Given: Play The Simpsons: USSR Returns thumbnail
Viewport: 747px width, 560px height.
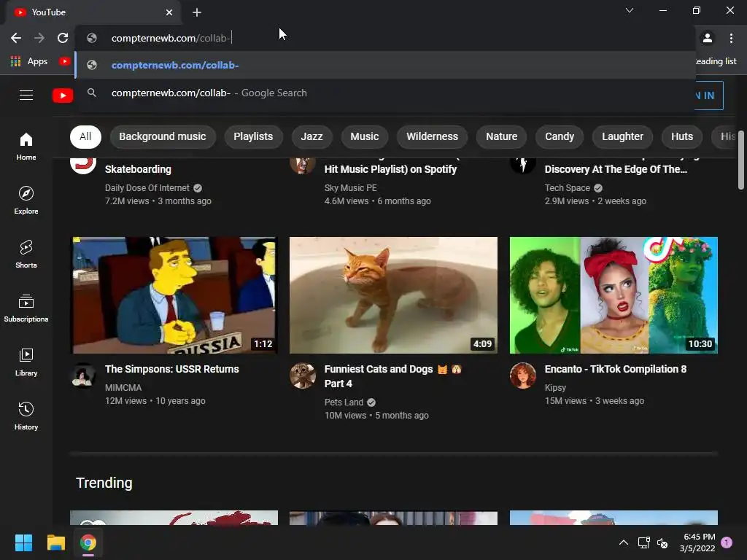Looking at the screenshot, I should [x=174, y=295].
